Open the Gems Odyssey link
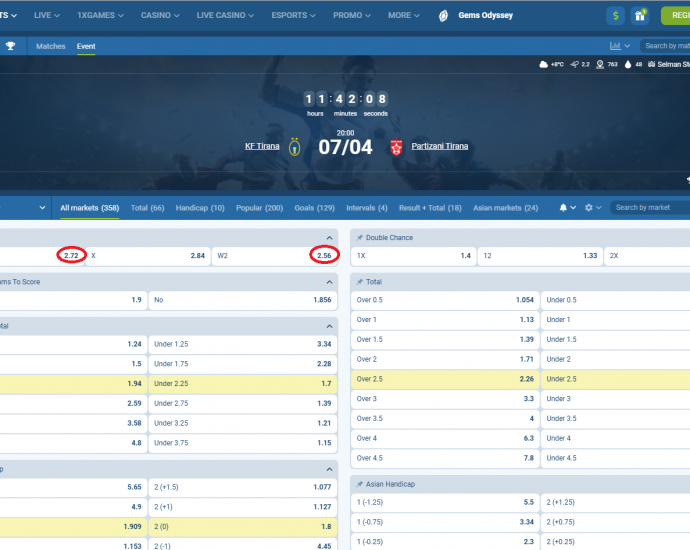The height and width of the screenshot is (550, 690). pos(485,15)
